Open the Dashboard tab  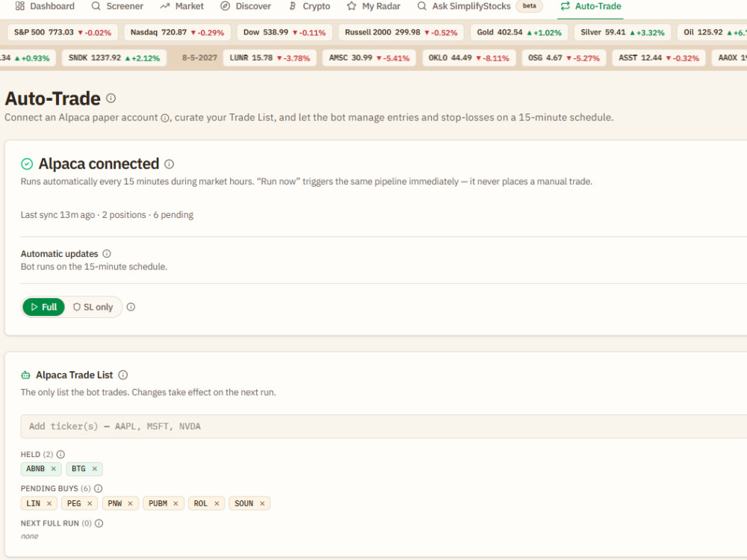click(45, 6)
